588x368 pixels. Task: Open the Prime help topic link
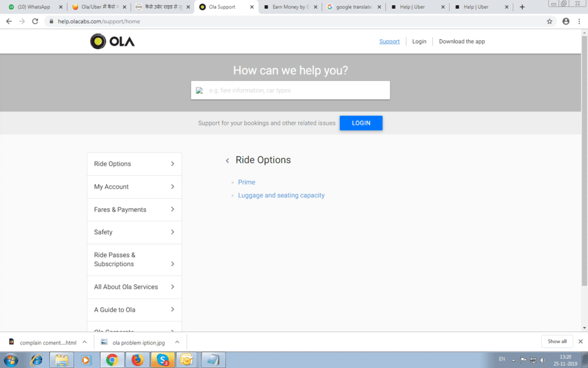tap(246, 182)
